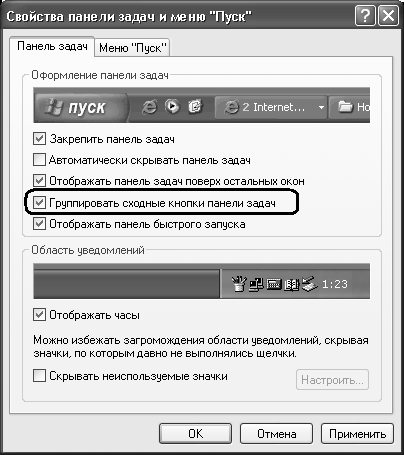Click the keyboard tray icon

274,284
